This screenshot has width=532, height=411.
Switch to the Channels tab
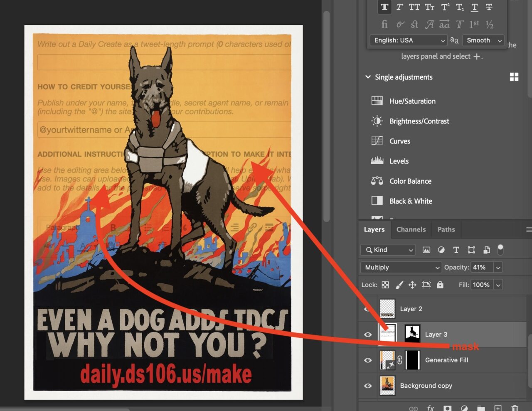pos(411,229)
